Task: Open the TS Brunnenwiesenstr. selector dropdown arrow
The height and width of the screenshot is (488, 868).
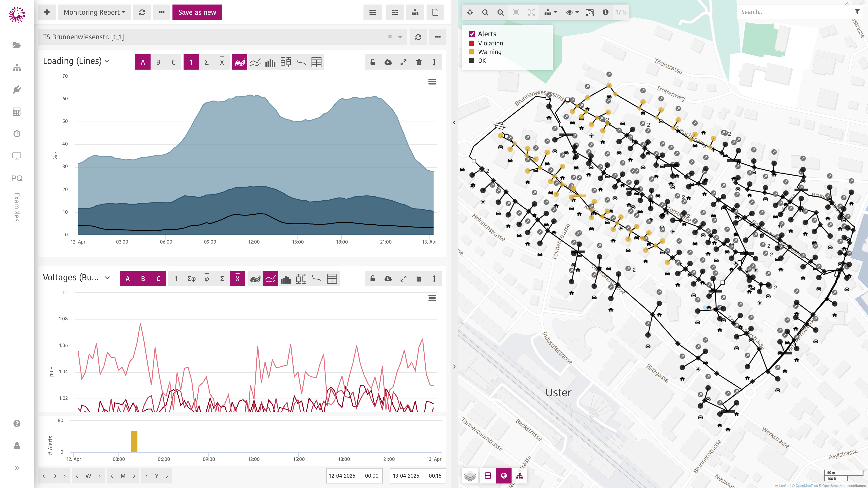Action: coord(400,37)
